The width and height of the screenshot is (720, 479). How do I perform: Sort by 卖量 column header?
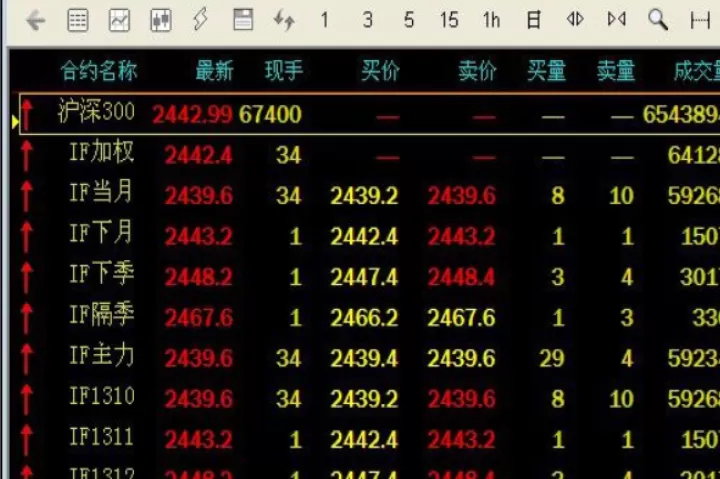[616, 71]
